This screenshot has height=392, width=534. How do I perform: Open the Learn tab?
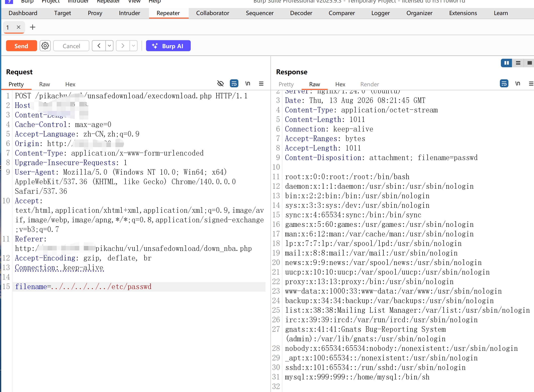coord(501,13)
